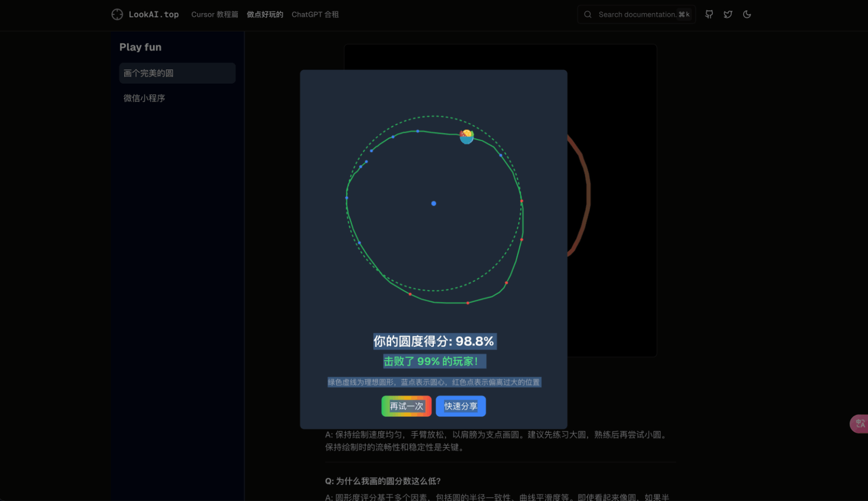The image size is (868, 501).
Task: Toggle dark mode with the moon icon
Action: [x=747, y=15]
